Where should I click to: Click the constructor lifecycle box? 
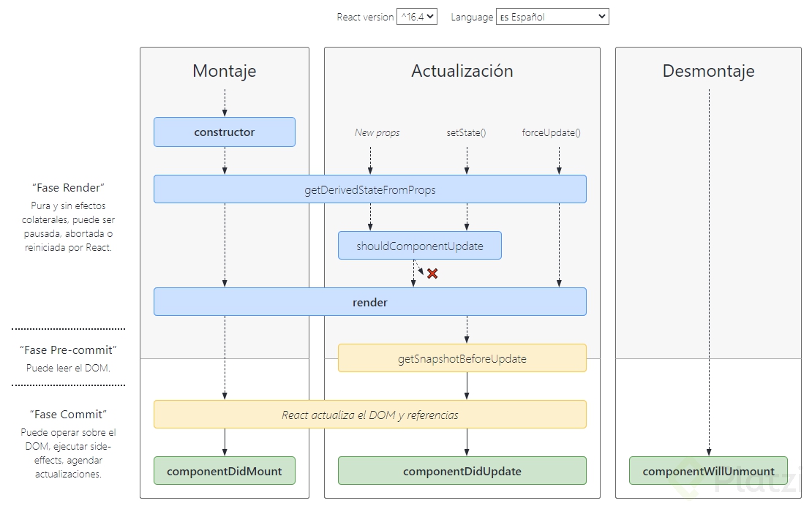225,132
